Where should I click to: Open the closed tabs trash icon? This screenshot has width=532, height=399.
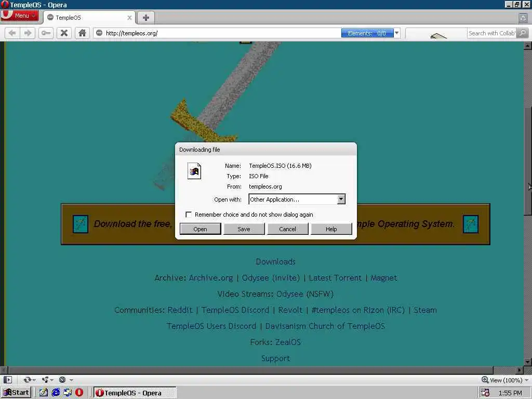[x=523, y=18]
